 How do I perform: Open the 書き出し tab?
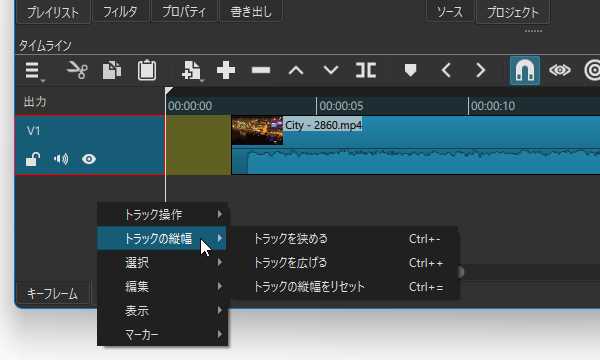coord(251,11)
